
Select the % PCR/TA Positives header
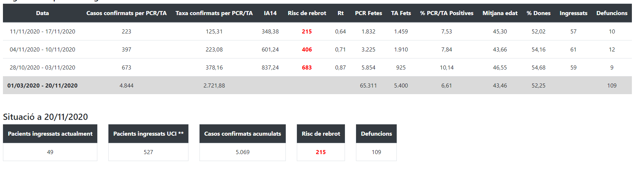coord(447,13)
